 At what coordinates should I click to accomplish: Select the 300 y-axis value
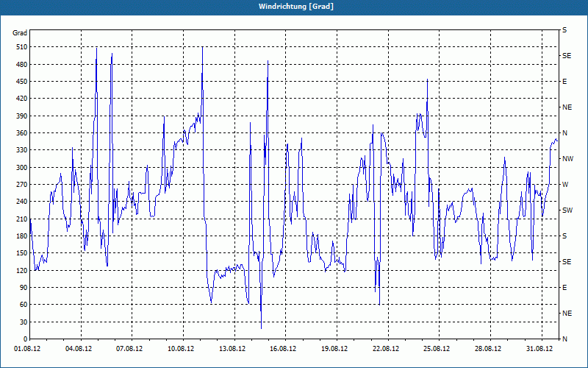(22, 168)
